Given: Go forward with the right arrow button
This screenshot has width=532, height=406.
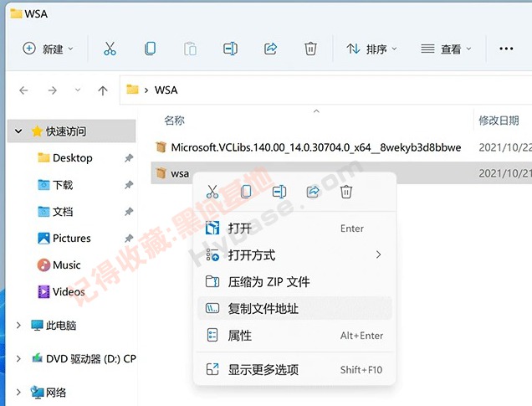Looking at the screenshot, I should (52, 90).
